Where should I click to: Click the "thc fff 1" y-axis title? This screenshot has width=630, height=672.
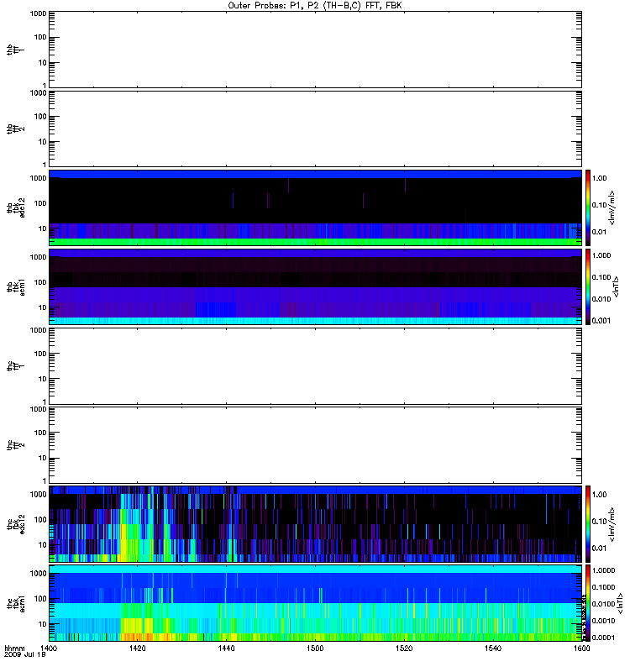tap(15, 366)
